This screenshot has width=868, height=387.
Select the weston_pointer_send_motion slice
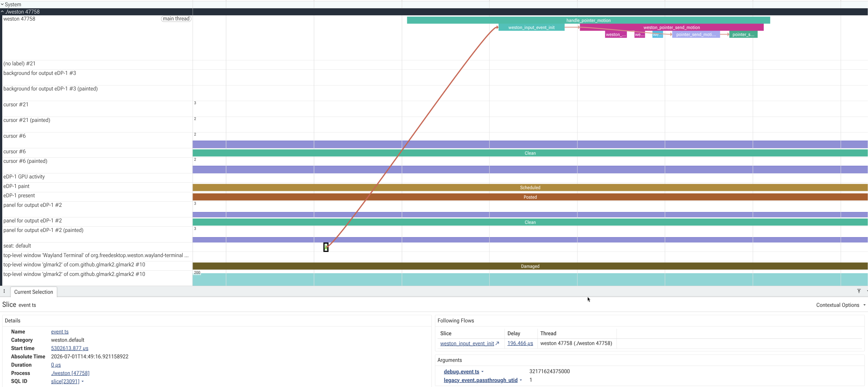(672, 27)
